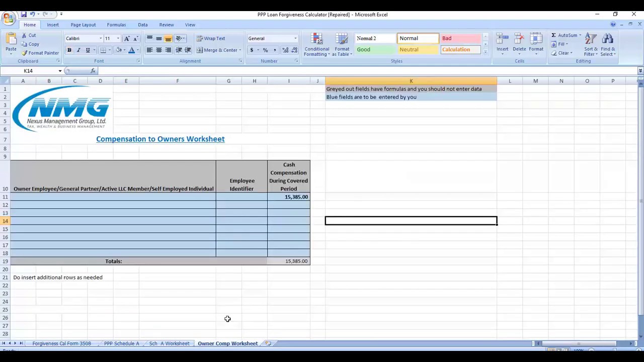
Task: Apply fill color to cell
Action: (119, 50)
